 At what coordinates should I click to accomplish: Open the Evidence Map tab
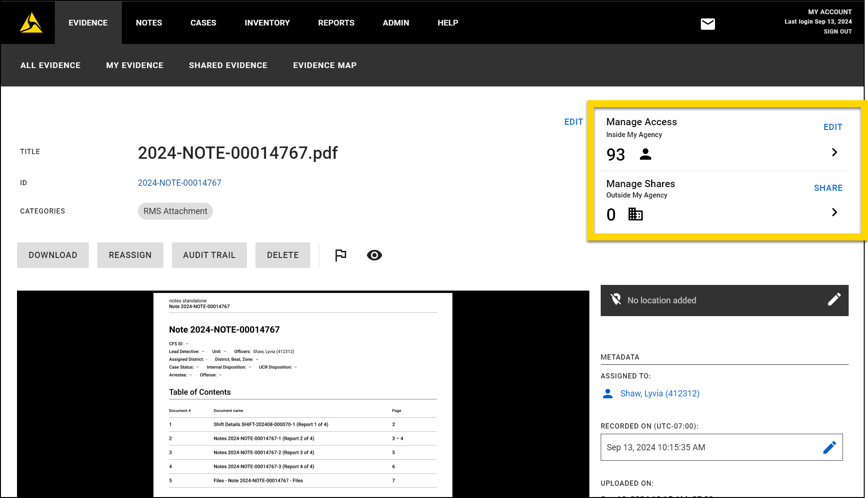pos(324,65)
